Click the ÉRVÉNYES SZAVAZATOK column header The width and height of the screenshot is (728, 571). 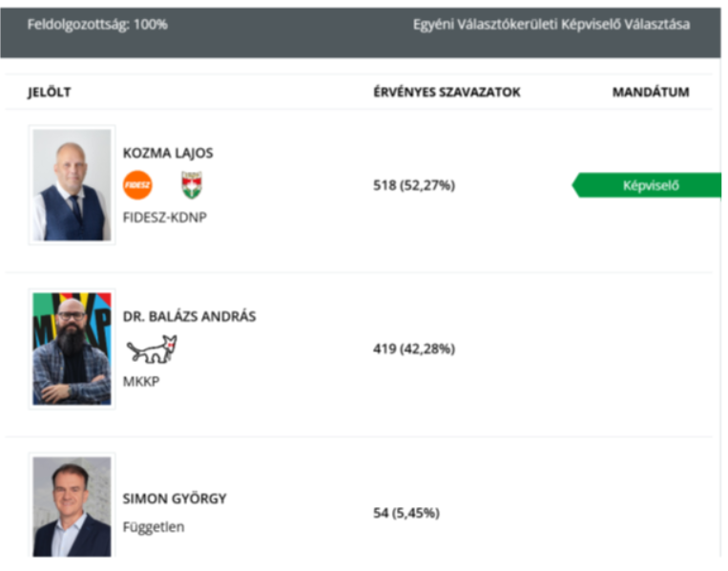click(x=447, y=92)
